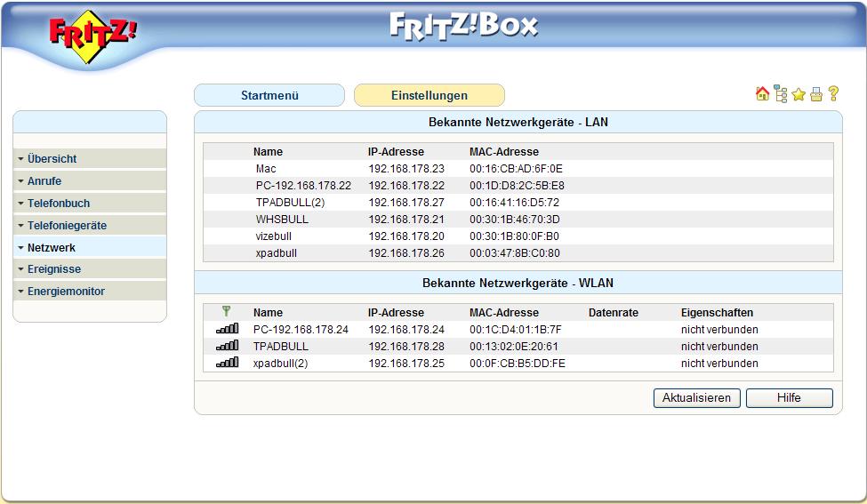Click the FRITZ!Box title banner
This screenshot has height=504, width=867.
(x=464, y=26)
